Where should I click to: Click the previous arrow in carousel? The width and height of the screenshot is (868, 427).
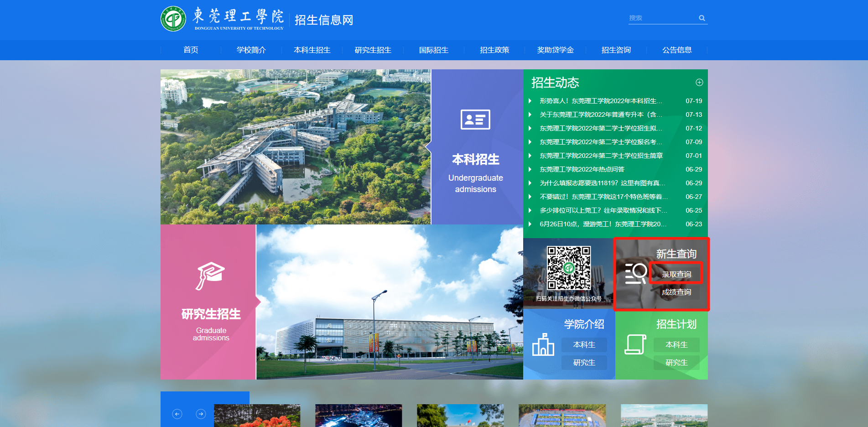click(x=177, y=414)
